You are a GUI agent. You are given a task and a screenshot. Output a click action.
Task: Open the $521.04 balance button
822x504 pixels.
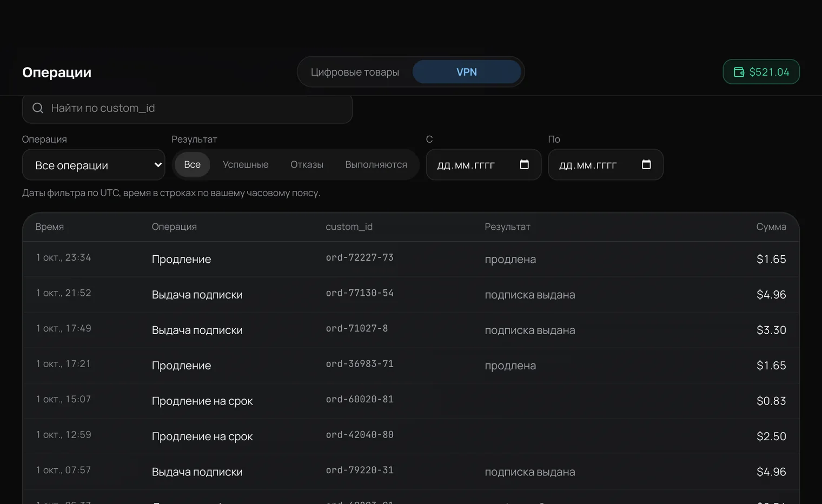point(761,72)
